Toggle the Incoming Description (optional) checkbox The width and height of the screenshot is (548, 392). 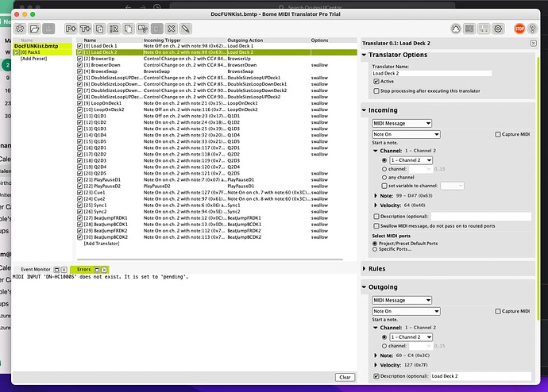[x=376, y=217]
